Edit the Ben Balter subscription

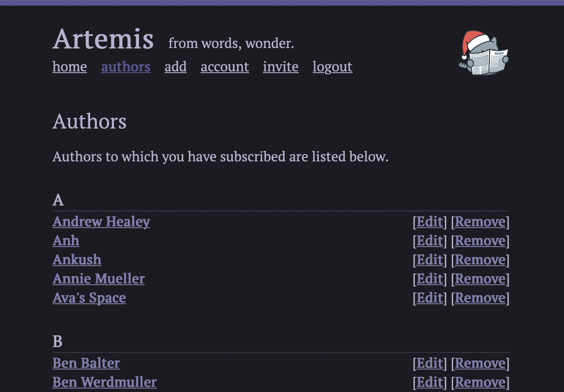point(429,363)
